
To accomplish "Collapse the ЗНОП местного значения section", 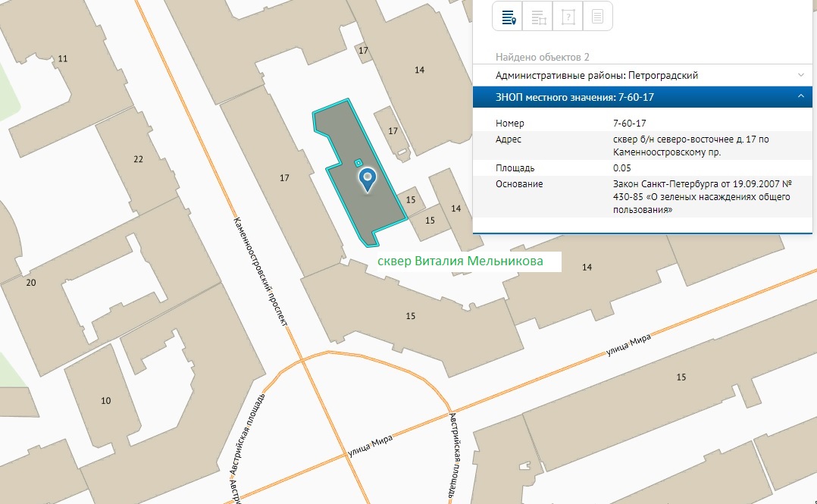I will pyautogui.click(x=800, y=96).
